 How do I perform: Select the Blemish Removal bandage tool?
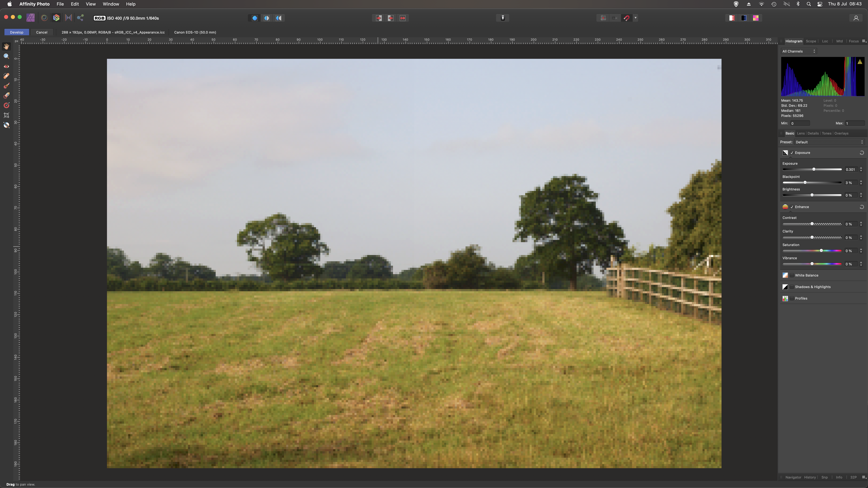(6, 76)
